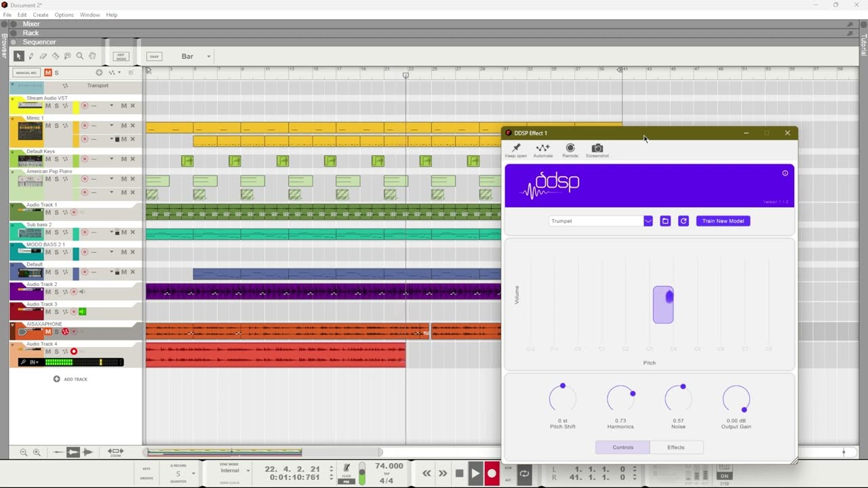The width and height of the screenshot is (868, 488).
Task: Click the Add Track button
Action: tap(71, 379)
